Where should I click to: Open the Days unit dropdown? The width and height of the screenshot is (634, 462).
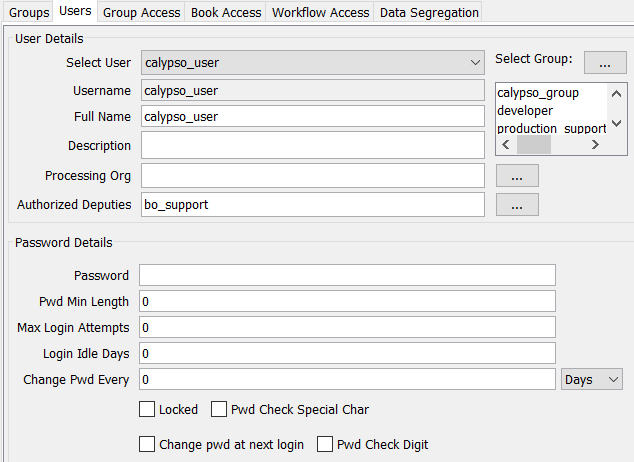coord(592,379)
